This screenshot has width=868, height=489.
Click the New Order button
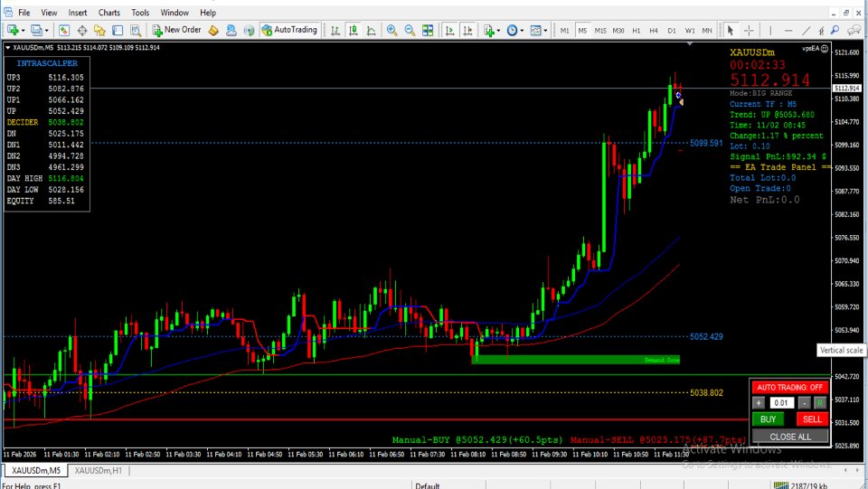click(176, 30)
